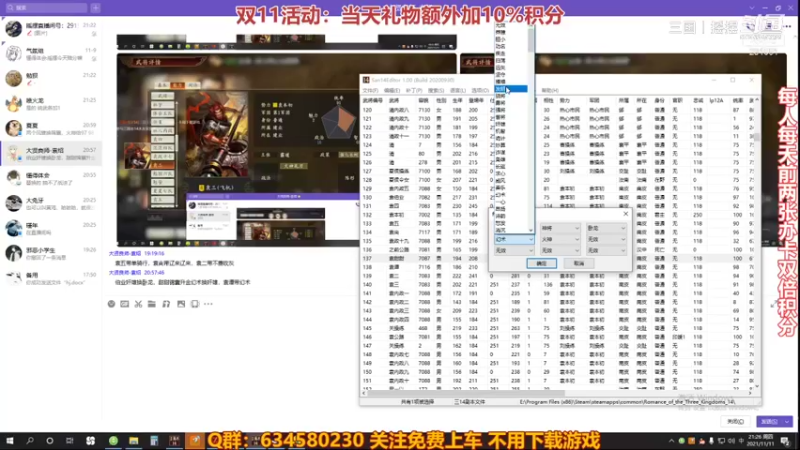Click sender name link at 20:57:46 message
800x450 pixels.
pyautogui.click(x=125, y=272)
